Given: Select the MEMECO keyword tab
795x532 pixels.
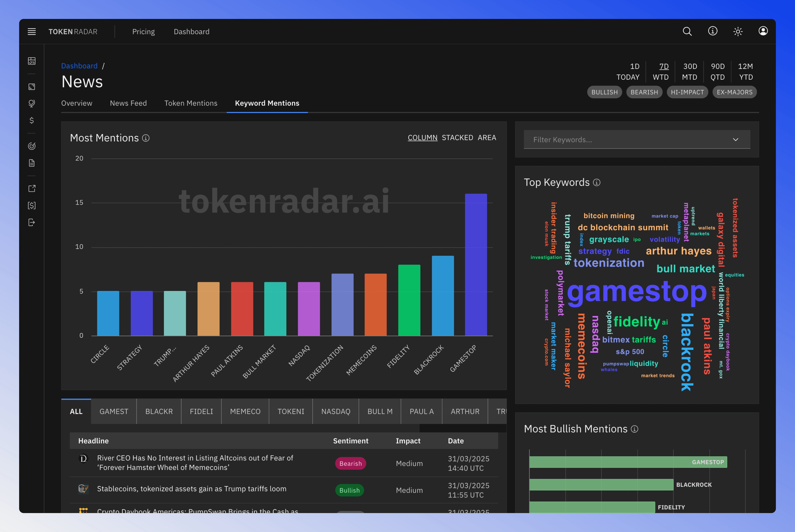Looking at the screenshot, I should coord(245,412).
